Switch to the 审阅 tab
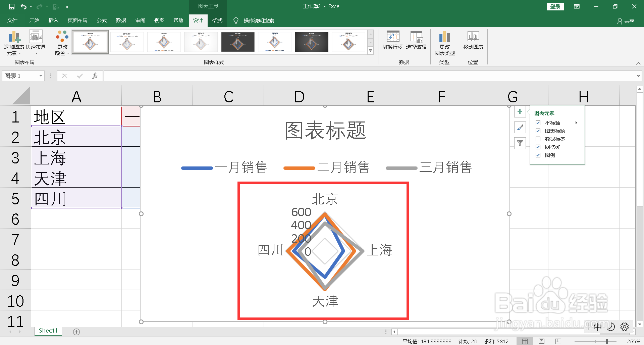 coord(140,20)
